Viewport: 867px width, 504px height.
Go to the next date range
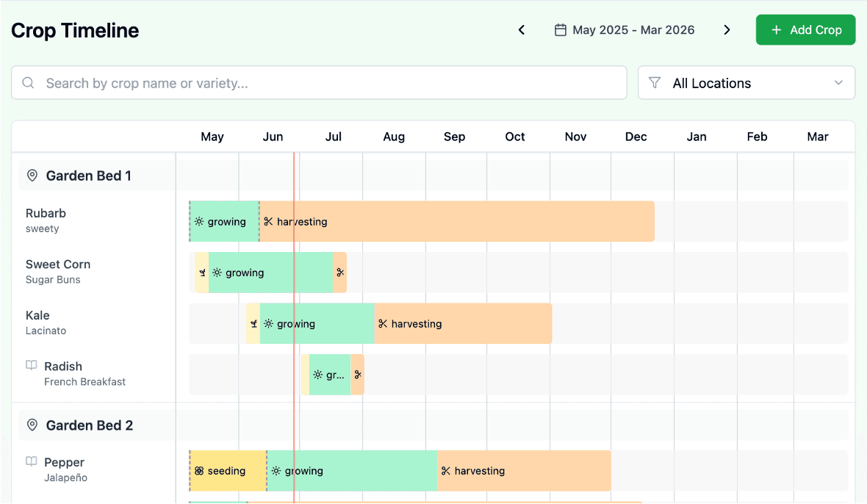(x=727, y=30)
